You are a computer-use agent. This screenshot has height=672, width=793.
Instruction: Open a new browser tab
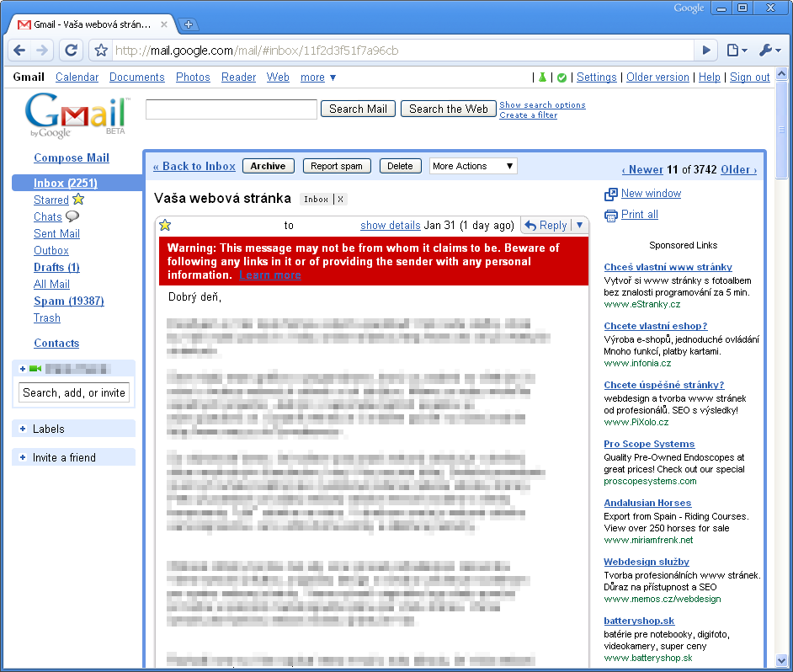coord(189,24)
